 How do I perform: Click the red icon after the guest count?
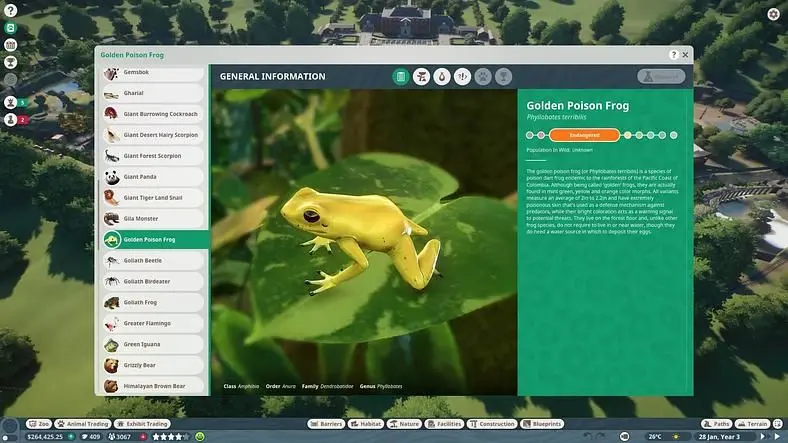pos(143,436)
